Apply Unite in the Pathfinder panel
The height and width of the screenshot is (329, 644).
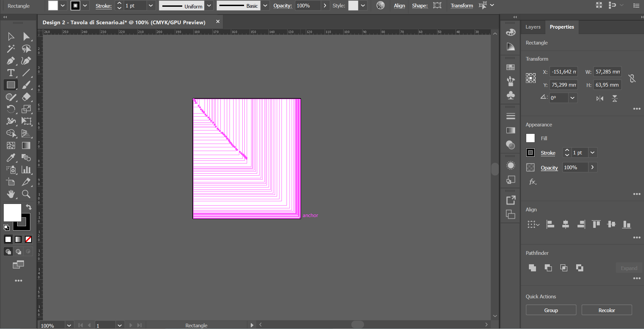533,268
